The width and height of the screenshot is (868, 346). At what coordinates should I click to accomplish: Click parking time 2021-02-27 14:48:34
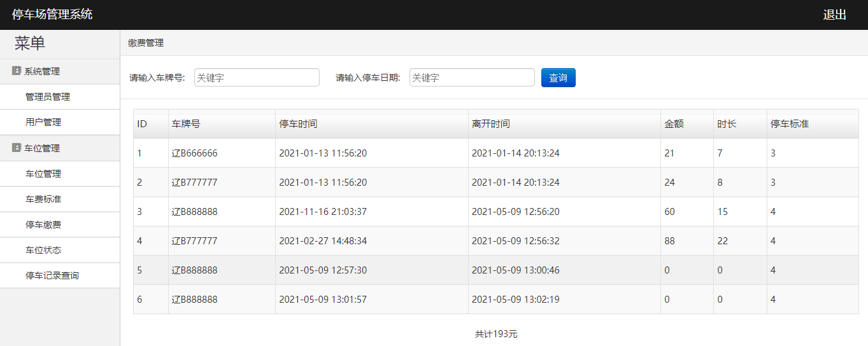pos(323,241)
